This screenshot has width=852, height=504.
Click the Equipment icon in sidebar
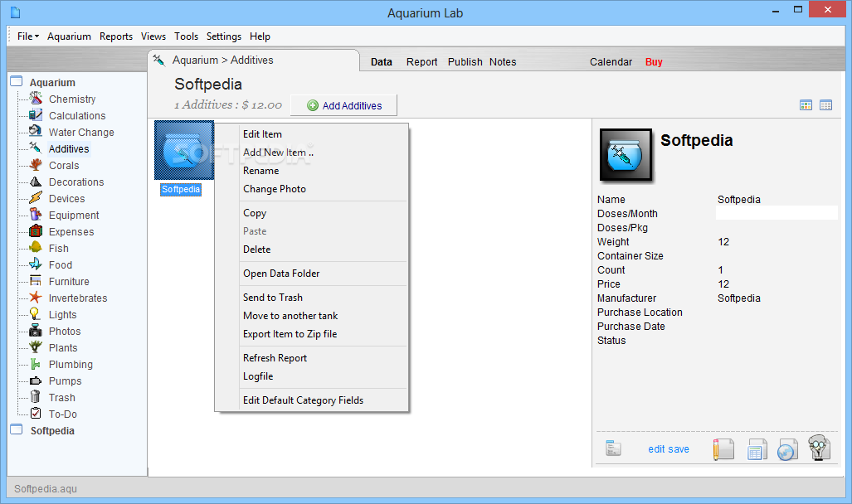[x=36, y=215]
